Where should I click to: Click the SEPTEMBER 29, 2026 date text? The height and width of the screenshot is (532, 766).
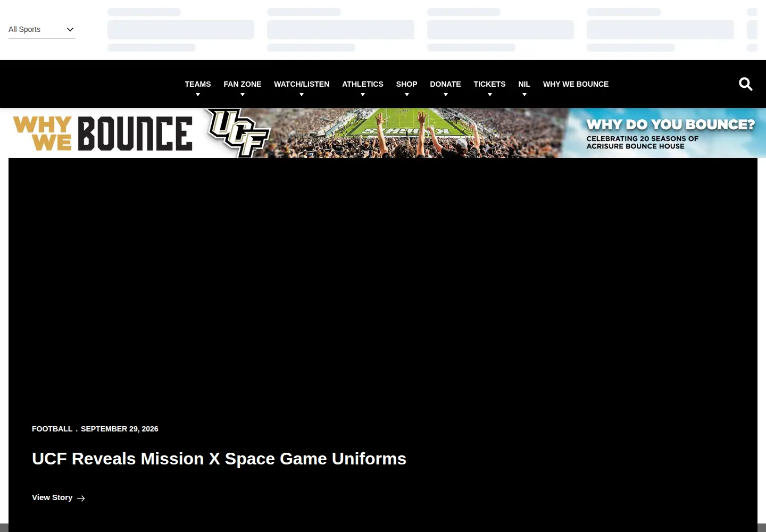(120, 429)
